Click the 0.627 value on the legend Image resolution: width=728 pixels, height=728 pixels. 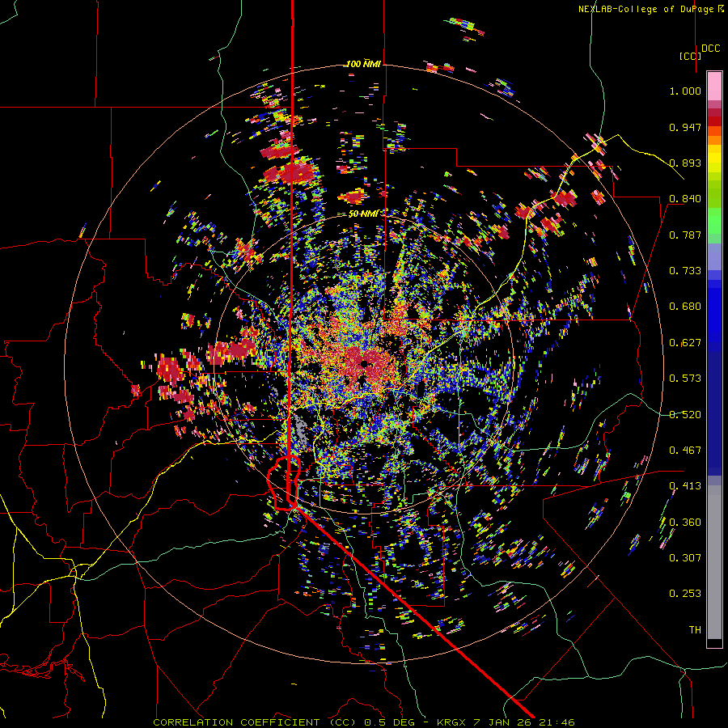click(685, 343)
